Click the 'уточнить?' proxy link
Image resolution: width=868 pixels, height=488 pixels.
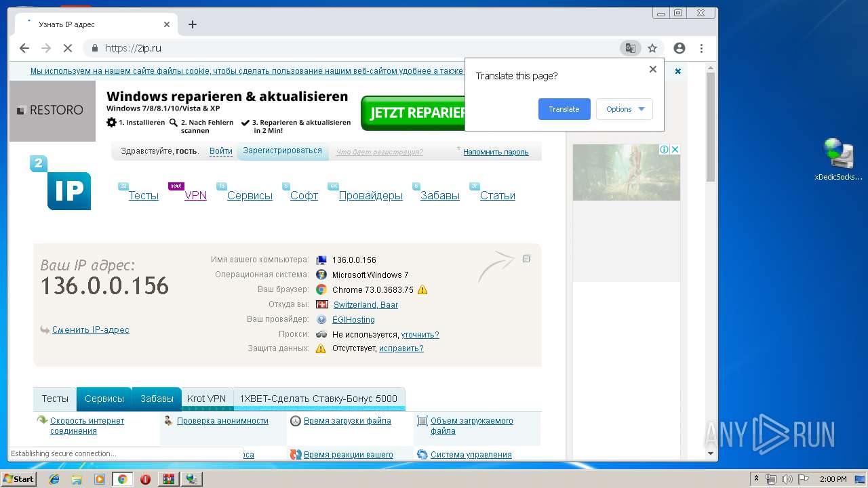420,335
